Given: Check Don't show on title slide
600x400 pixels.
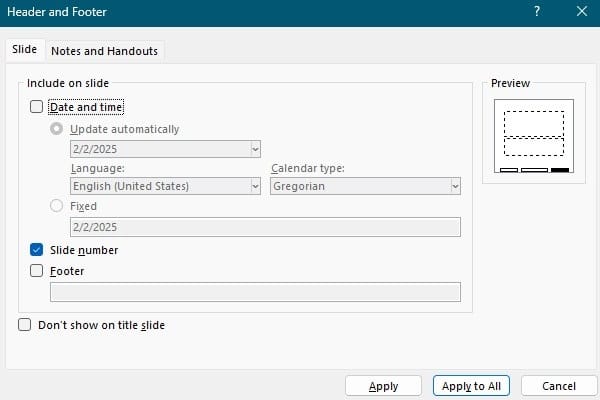Looking at the screenshot, I should coord(24,325).
